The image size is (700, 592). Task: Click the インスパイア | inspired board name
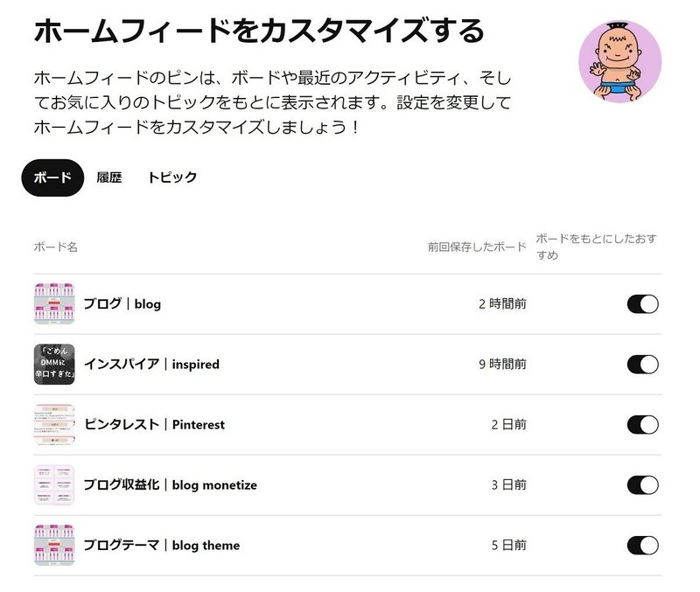pyautogui.click(x=151, y=365)
